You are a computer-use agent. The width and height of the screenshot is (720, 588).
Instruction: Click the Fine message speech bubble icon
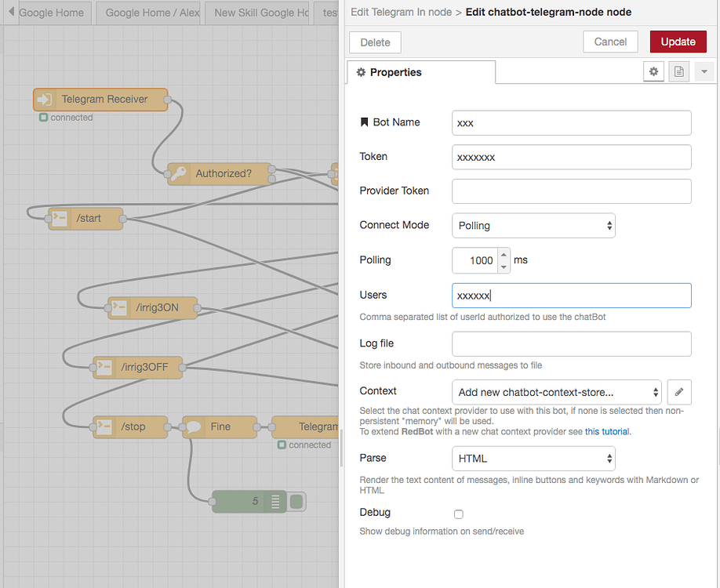pyautogui.click(x=193, y=426)
